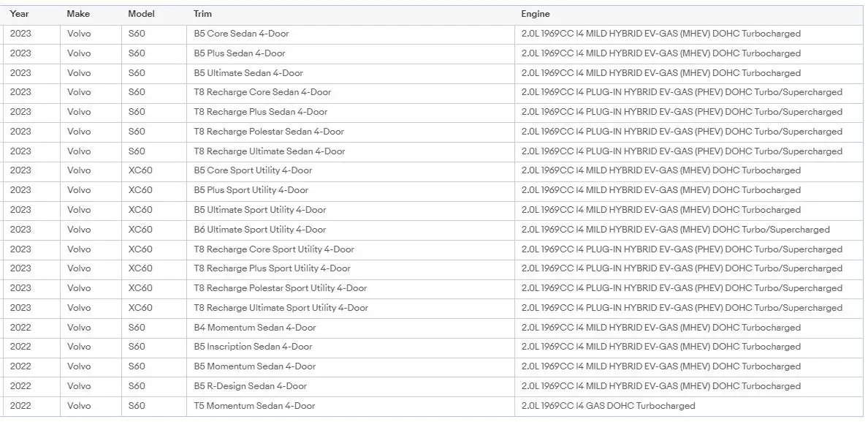Click the T5 Momentum Sedan 4-Door trim

click(254, 406)
